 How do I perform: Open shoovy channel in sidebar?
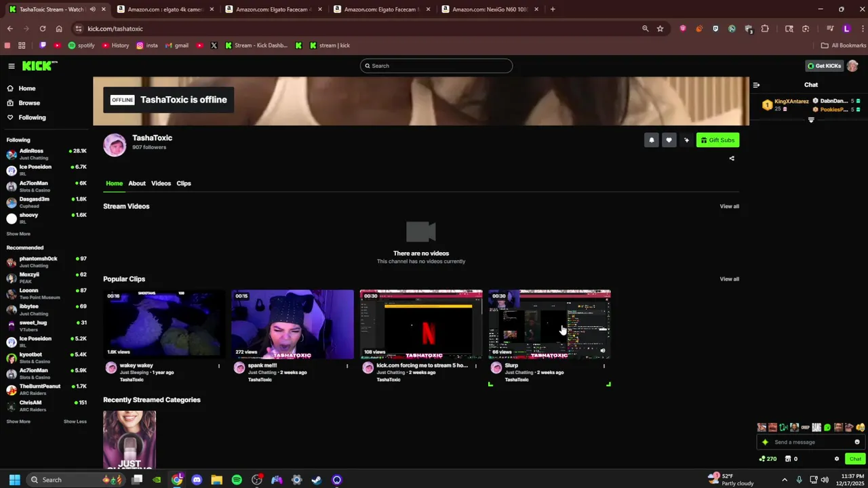coord(46,218)
